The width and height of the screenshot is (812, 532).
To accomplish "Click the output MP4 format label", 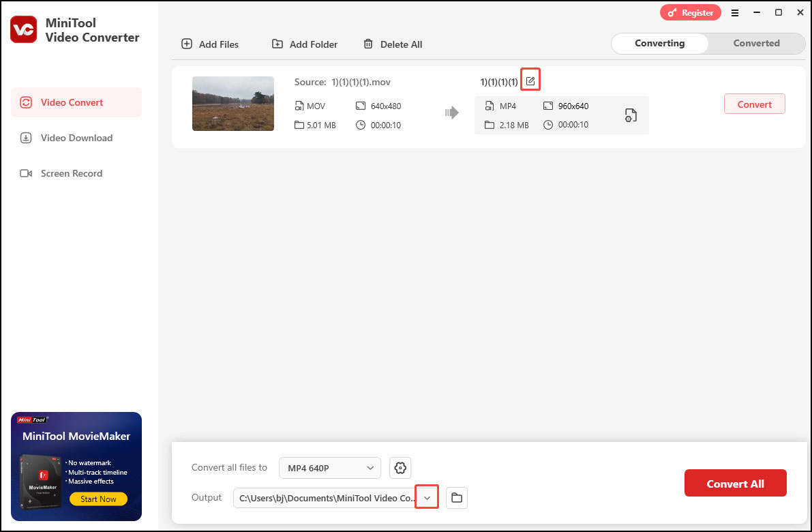I will tap(508, 106).
